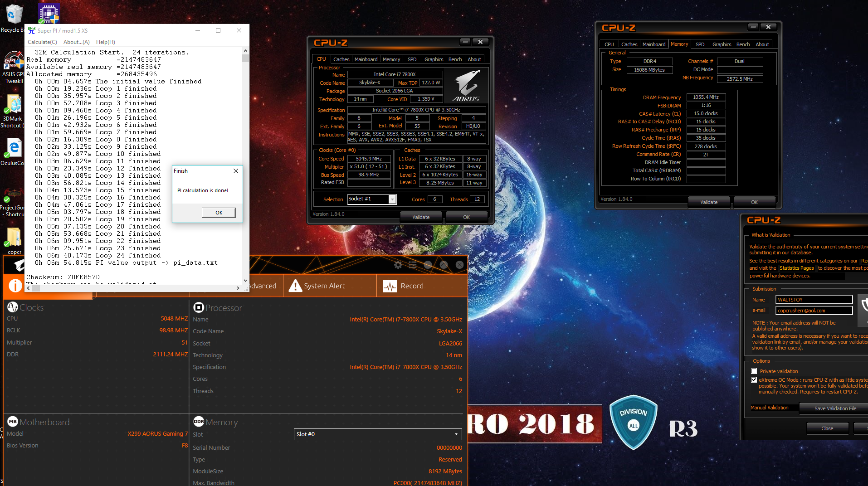Switch to Mainboard tab in center CPU-Z

coord(366,59)
